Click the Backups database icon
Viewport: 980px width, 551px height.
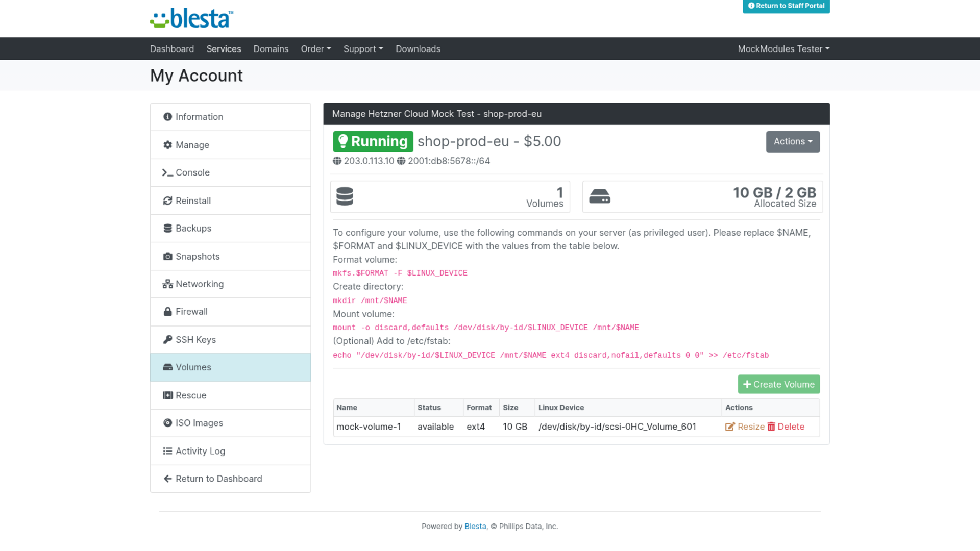[167, 228]
